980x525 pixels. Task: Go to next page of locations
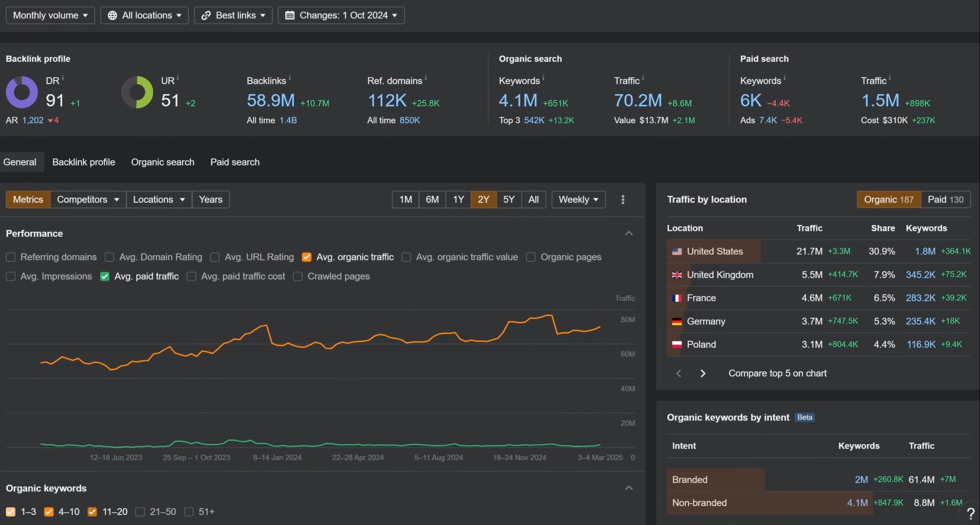click(x=703, y=373)
